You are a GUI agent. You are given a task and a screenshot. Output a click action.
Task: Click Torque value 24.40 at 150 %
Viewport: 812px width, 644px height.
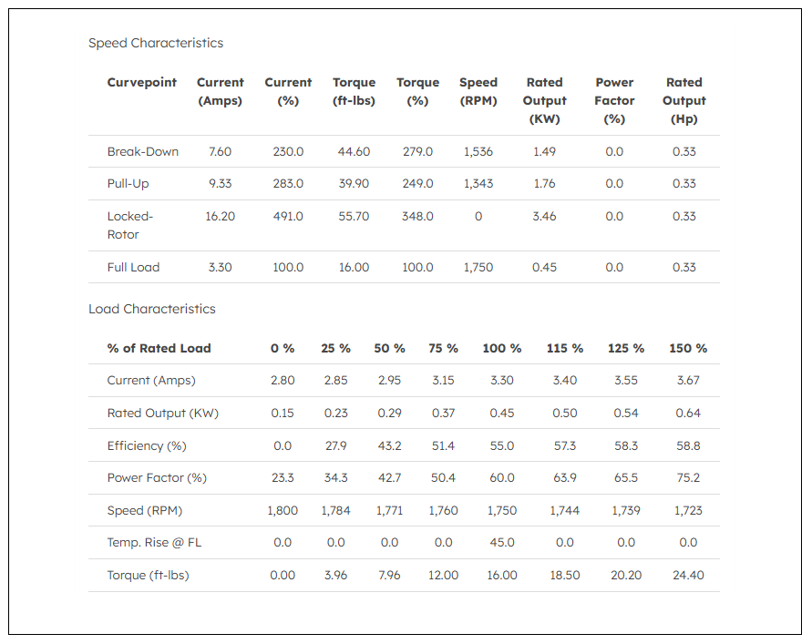click(x=688, y=575)
